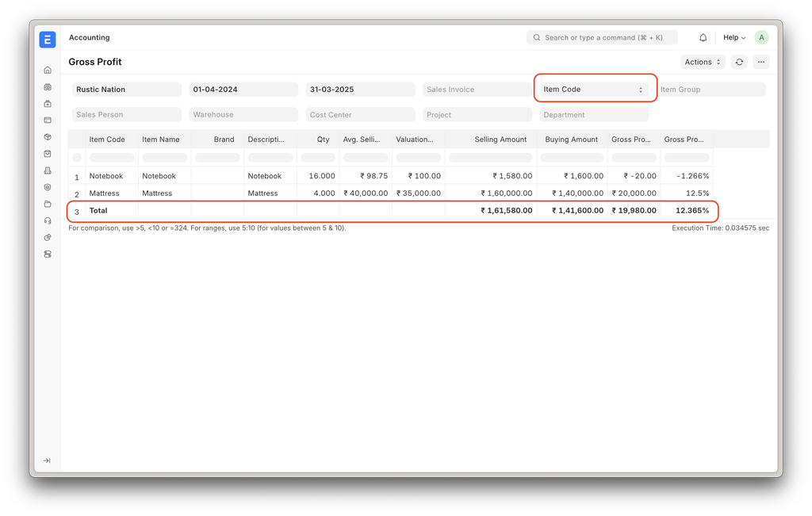812x516 pixels.
Task: Click the Item Name column header
Action: coord(161,140)
